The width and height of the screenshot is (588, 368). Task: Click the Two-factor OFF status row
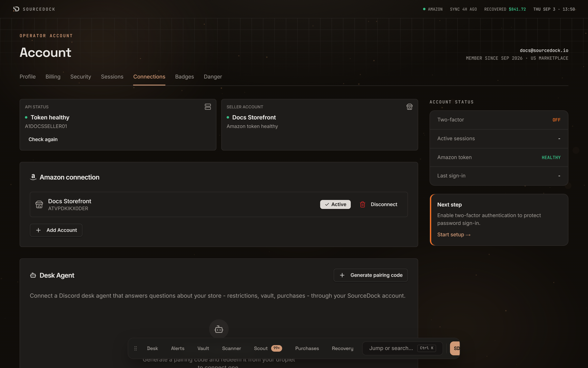[499, 120]
